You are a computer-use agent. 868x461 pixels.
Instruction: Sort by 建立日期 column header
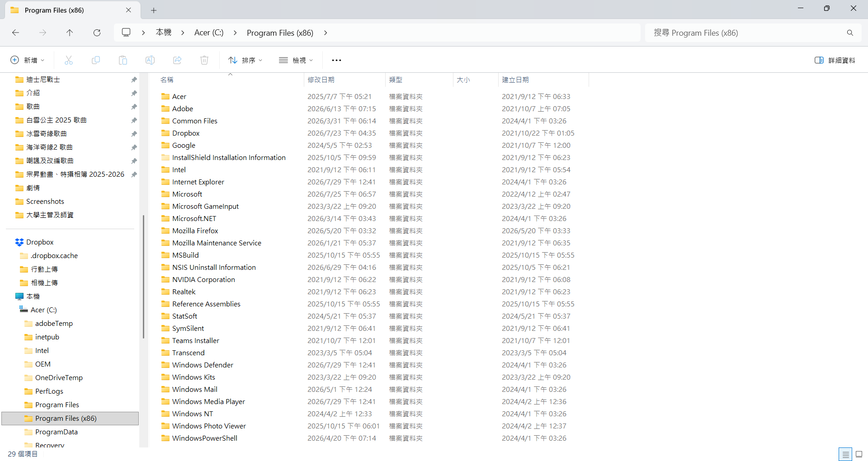pos(543,80)
